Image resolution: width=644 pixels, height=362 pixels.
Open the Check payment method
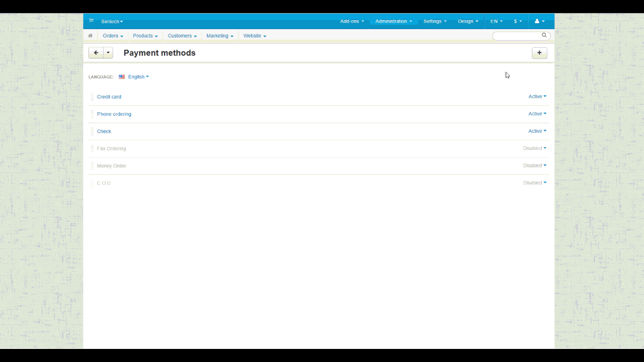[104, 131]
